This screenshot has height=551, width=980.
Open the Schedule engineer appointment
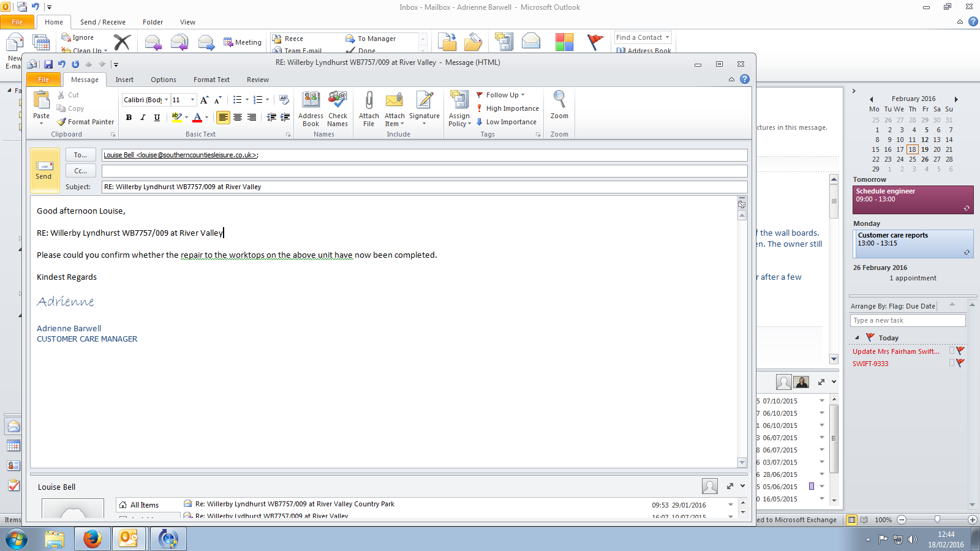pos(913,200)
